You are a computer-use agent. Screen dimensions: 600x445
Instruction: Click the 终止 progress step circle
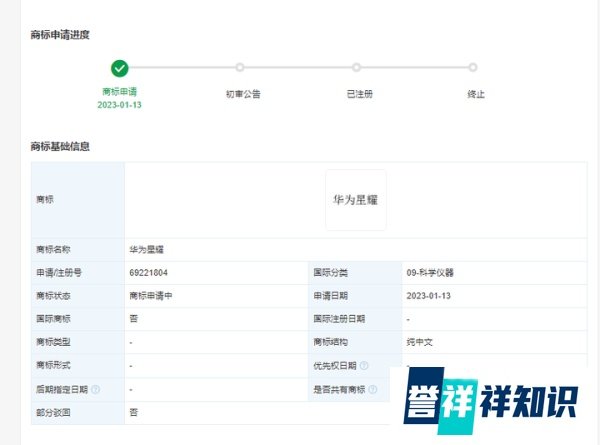pos(473,68)
